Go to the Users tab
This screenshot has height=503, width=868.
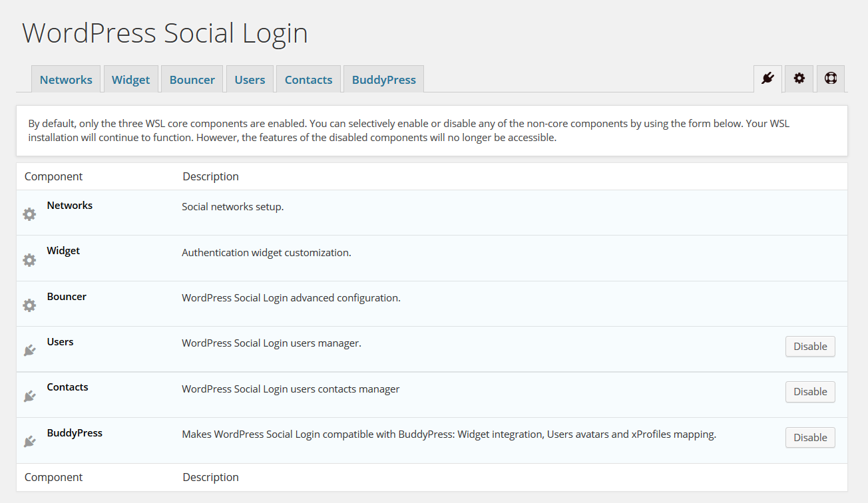click(x=250, y=79)
